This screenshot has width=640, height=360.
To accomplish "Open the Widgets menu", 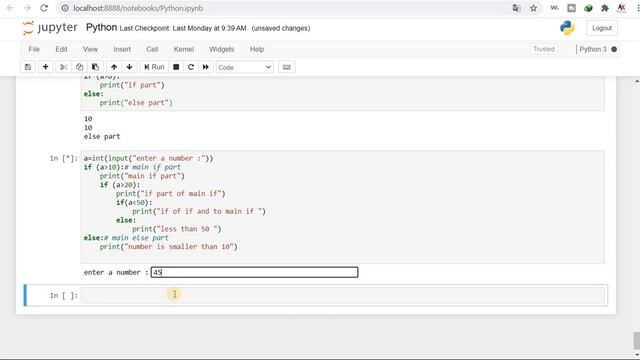I will [222, 49].
